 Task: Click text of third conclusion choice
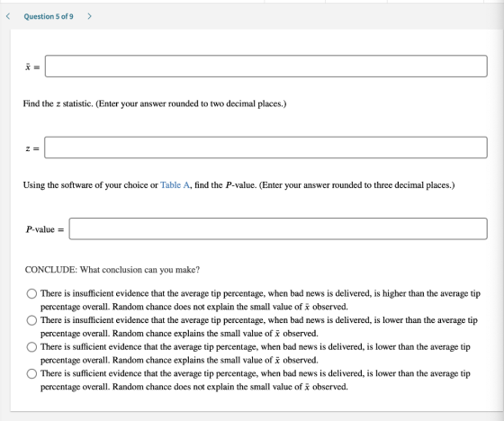(x=256, y=354)
